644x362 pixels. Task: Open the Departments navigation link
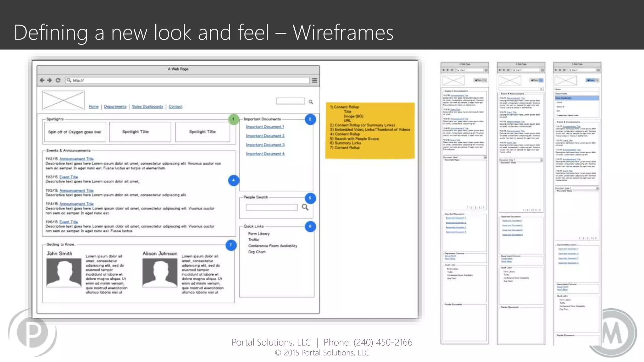click(x=115, y=107)
